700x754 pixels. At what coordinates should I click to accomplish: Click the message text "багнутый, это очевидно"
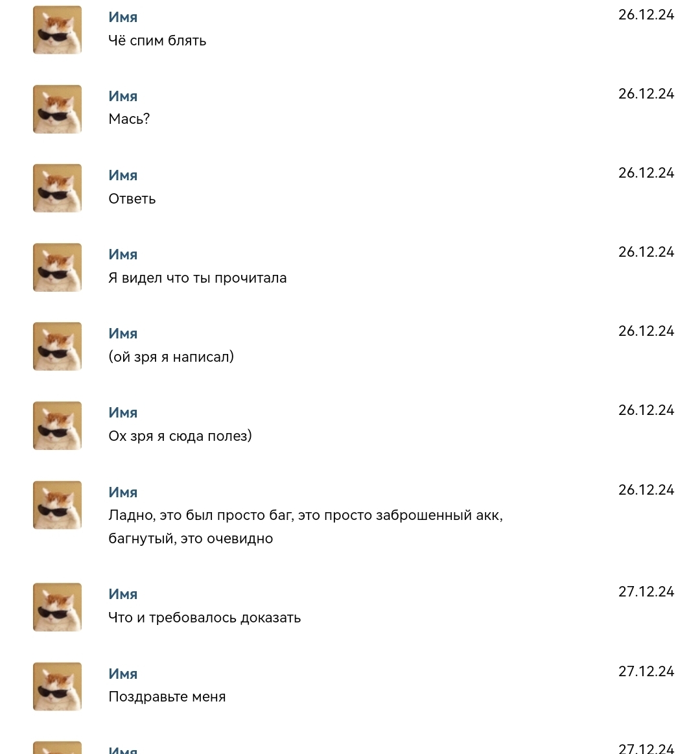point(191,539)
